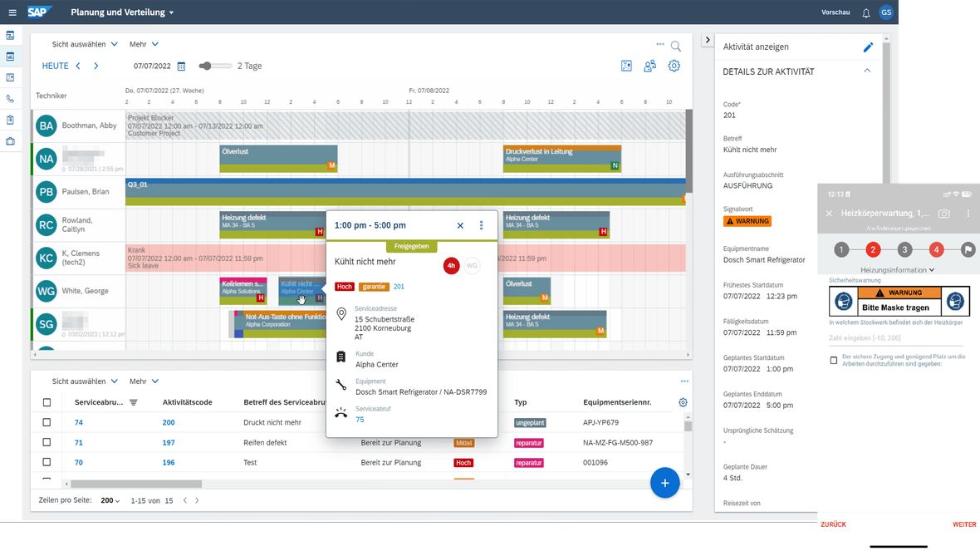Click the Vorschau menu item
This screenshot has height=551, width=980.
pos(835,12)
